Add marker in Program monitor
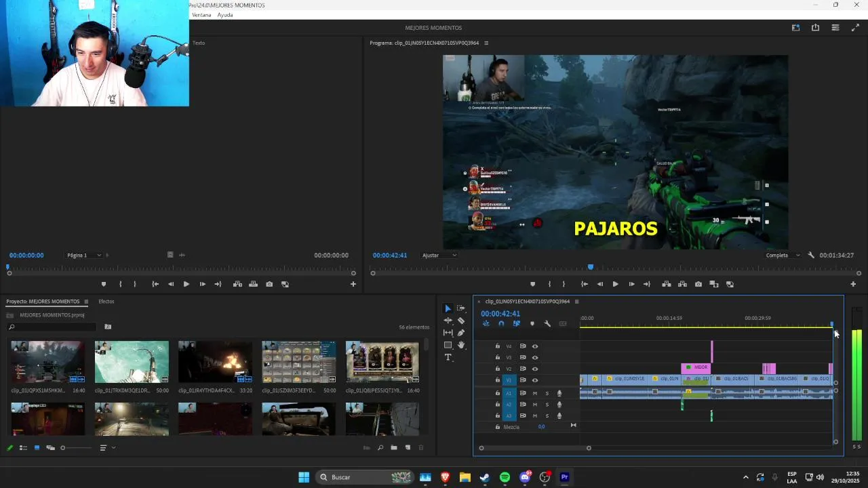The width and height of the screenshot is (868, 488). pos(532,284)
